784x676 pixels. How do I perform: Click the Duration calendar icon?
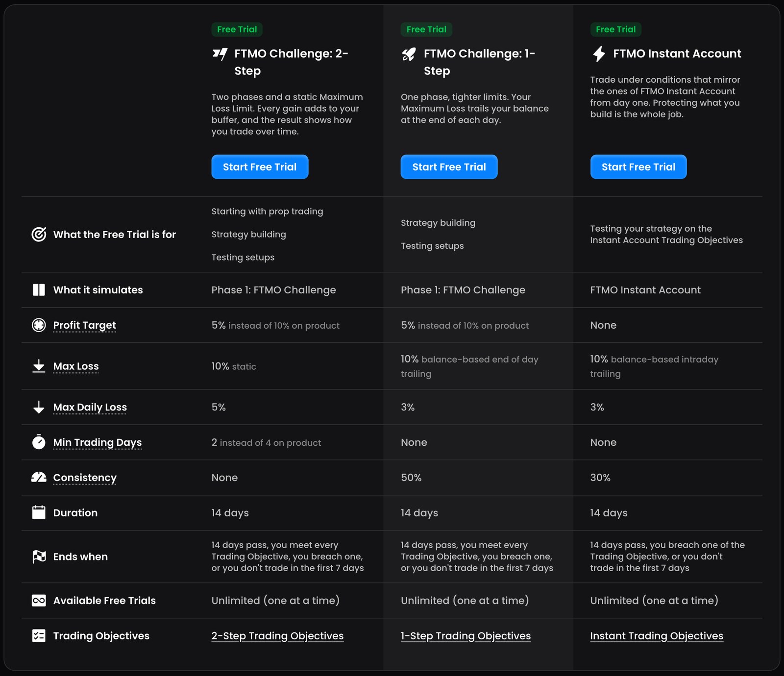pyautogui.click(x=39, y=512)
